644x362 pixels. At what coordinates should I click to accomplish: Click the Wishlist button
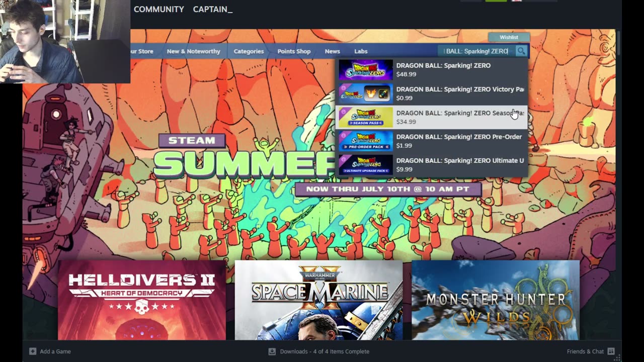click(509, 37)
